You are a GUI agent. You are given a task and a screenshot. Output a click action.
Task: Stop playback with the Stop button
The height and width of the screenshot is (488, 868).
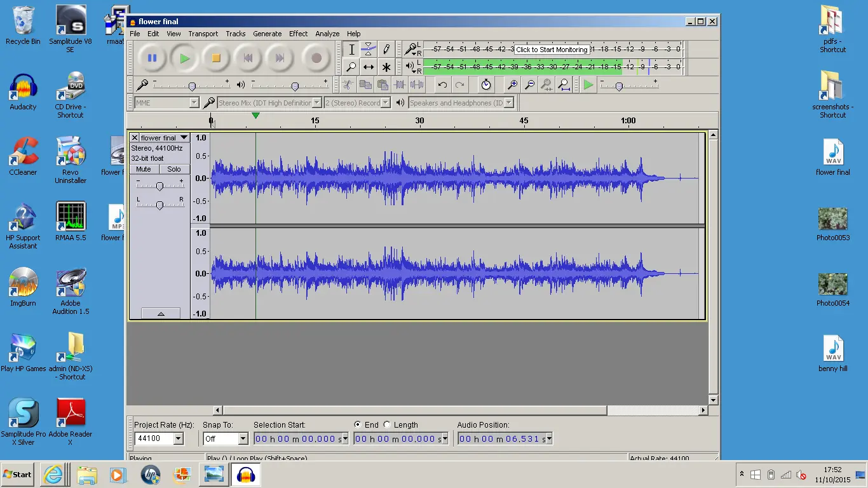point(216,58)
